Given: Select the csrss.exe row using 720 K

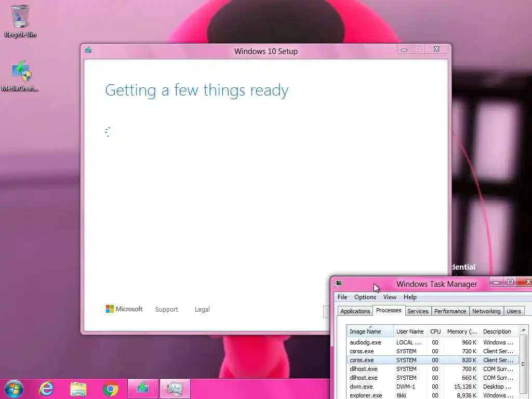Looking at the screenshot, I should [433, 351].
